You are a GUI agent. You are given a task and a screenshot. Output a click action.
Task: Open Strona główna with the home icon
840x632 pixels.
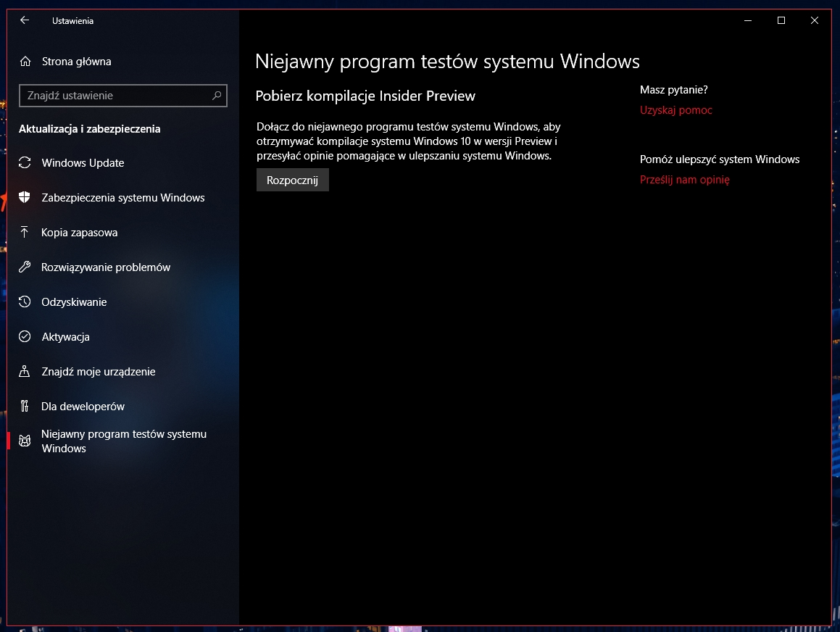pyautogui.click(x=25, y=62)
